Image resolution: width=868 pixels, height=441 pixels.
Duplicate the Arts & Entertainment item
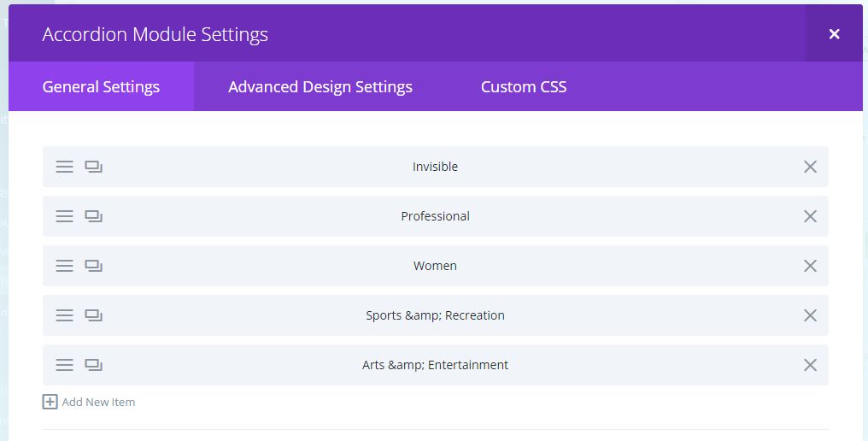(93, 365)
